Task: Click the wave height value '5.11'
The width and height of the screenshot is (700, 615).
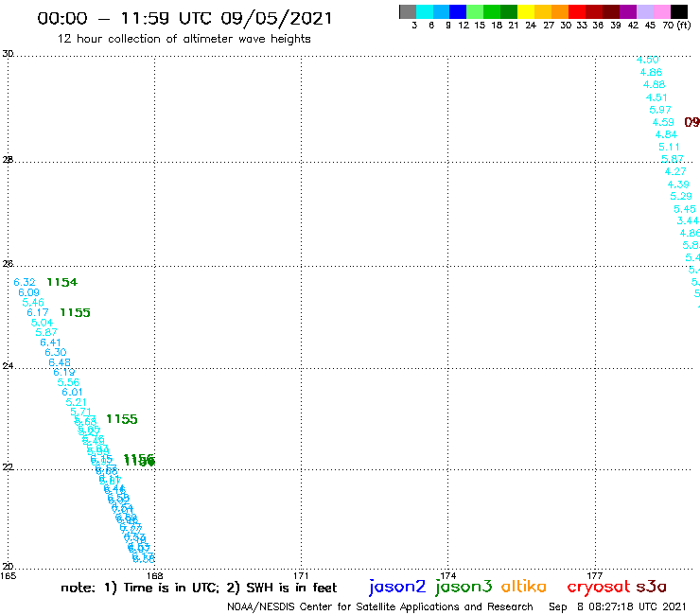Action: 669,147
